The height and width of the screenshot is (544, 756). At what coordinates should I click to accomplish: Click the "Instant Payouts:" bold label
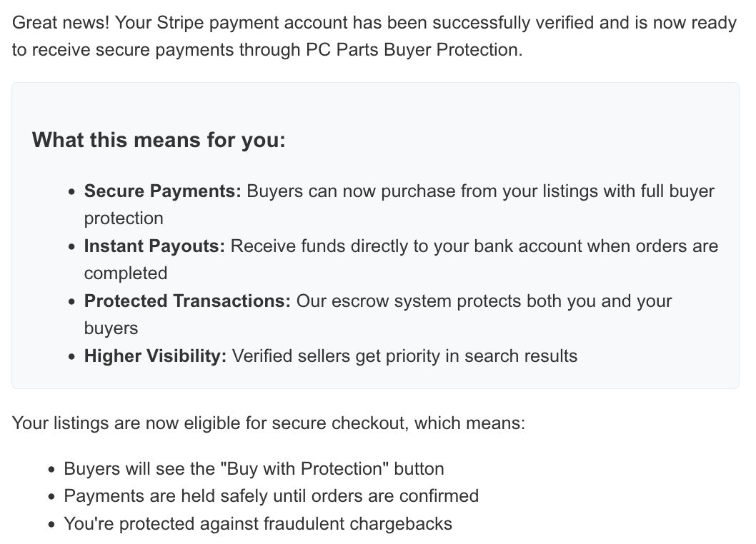154,246
